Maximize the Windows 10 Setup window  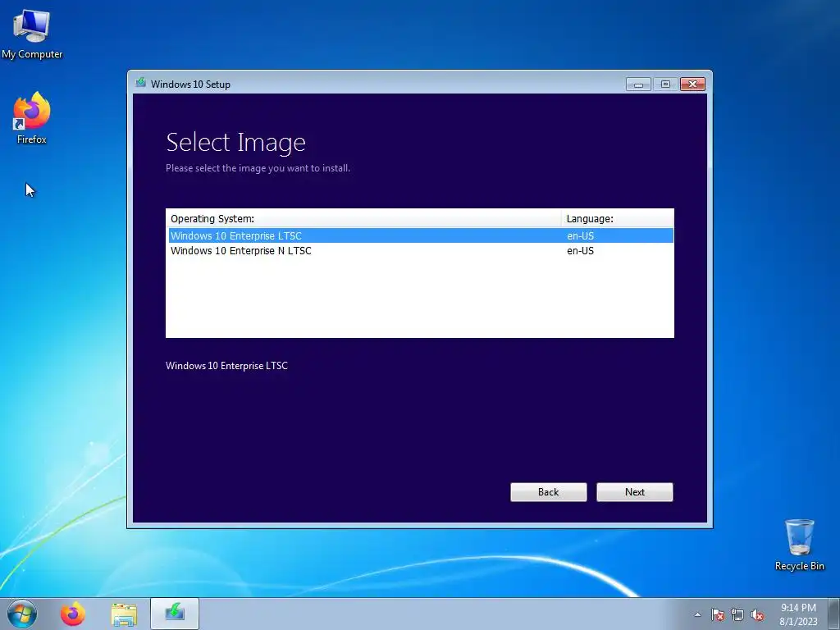(x=665, y=84)
